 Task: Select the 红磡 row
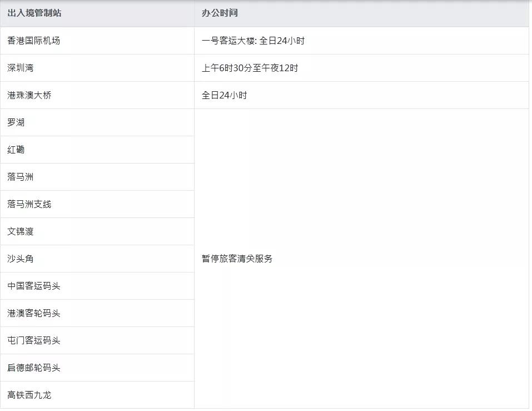point(16,150)
